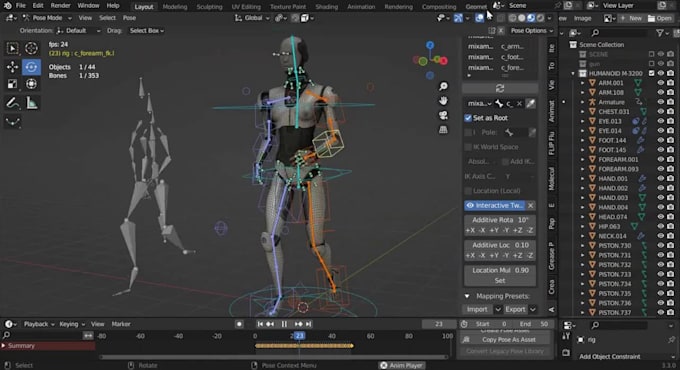The width and height of the screenshot is (680, 370).
Task: Hide HAND.001 with its eye icon
Action: pos(660,178)
